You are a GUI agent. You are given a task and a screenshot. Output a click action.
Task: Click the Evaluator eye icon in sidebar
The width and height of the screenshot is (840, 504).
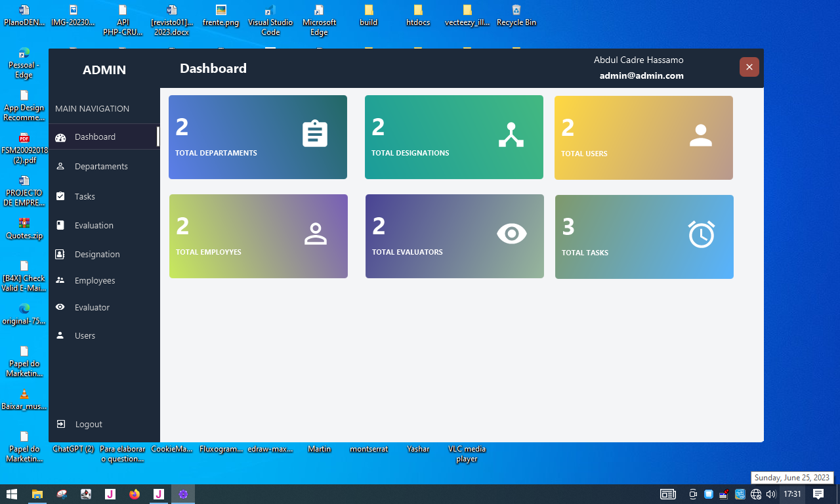(60, 307)
